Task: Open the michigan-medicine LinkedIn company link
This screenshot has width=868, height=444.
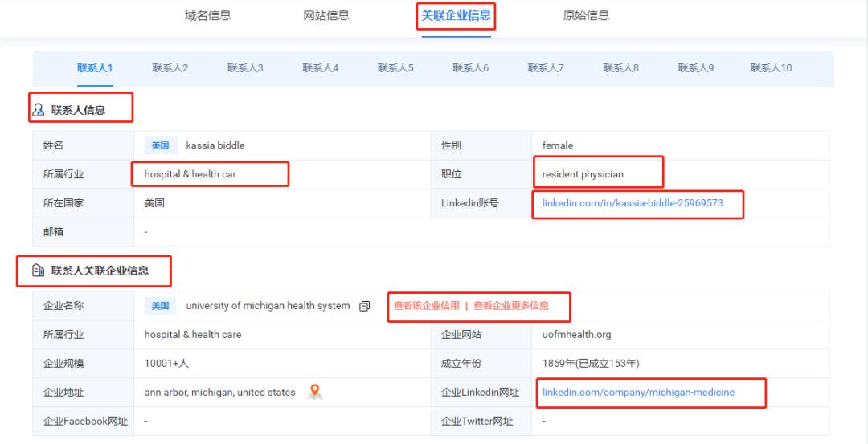Action: tap(638, 392)
